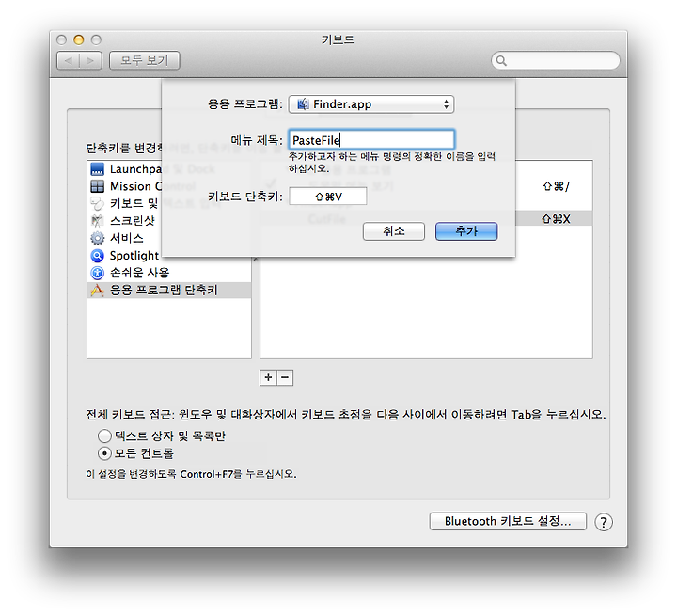The width and height of the screenshot is (677, 616).
Task: Click the search field in the toolbar
Action: 556,60
